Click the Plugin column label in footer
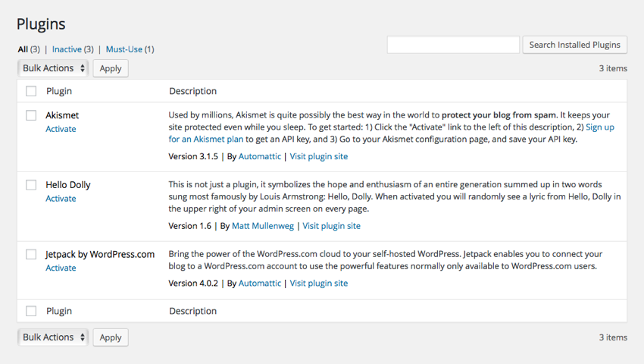The image size is (644, 364). click(x=59, y=312)
